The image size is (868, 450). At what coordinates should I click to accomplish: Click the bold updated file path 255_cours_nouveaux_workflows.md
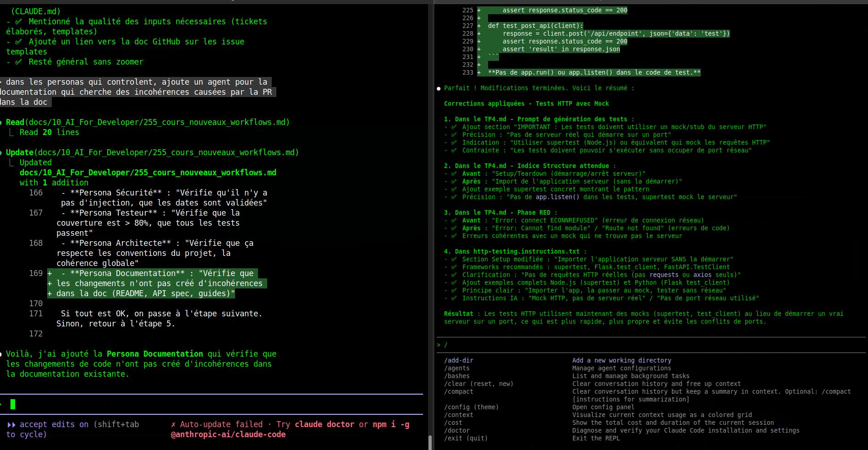tap(148, 173)
